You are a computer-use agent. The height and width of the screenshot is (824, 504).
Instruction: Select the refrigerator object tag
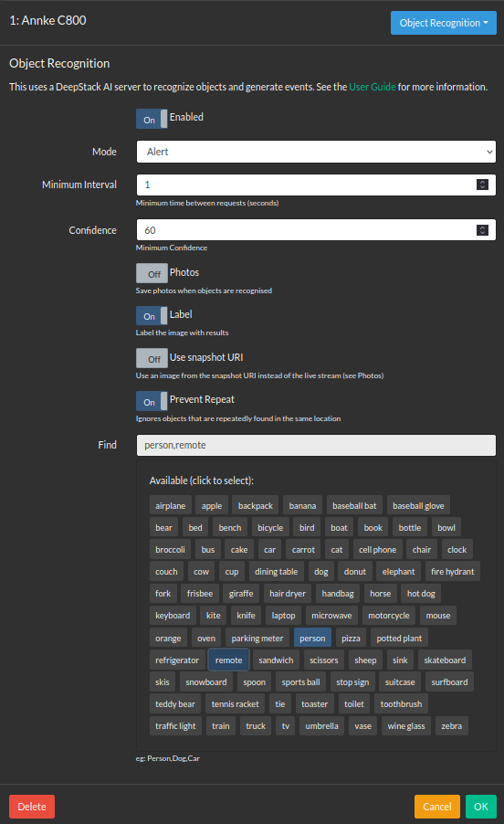177,660
